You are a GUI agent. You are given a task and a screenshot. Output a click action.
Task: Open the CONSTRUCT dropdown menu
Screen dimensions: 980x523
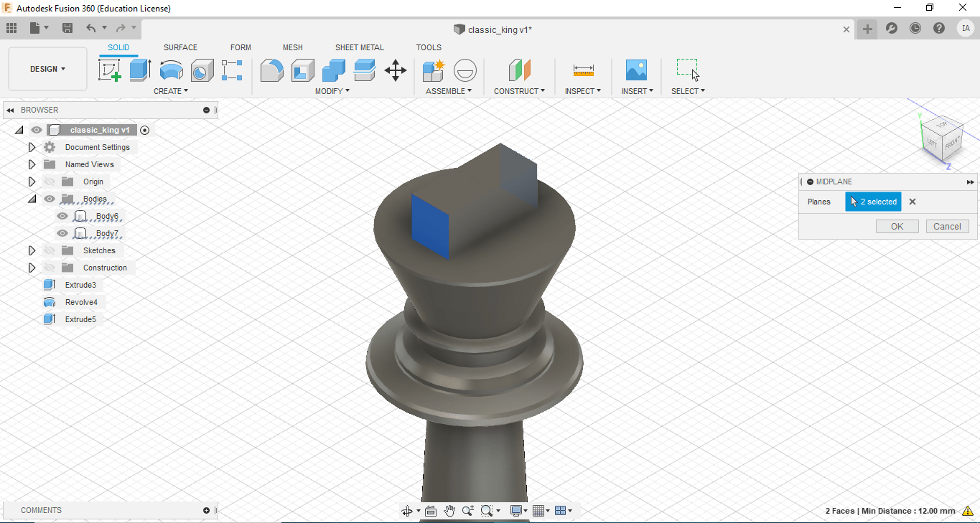519,91
